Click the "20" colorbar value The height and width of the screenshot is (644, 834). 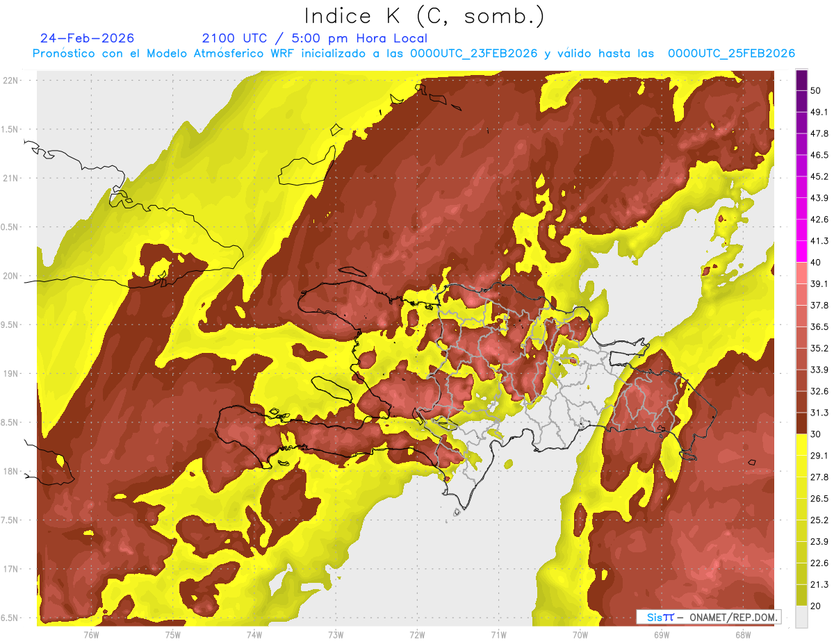[817, 606]
